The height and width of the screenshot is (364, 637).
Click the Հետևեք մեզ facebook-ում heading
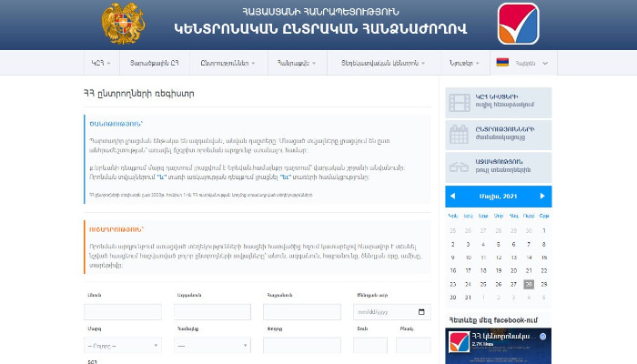pos(493,320)
